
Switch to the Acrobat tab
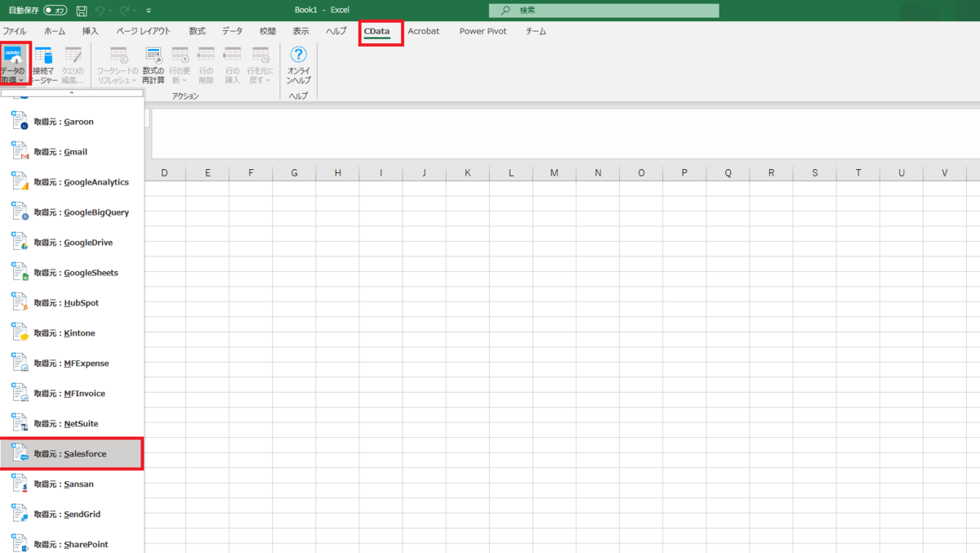[424, 31]
